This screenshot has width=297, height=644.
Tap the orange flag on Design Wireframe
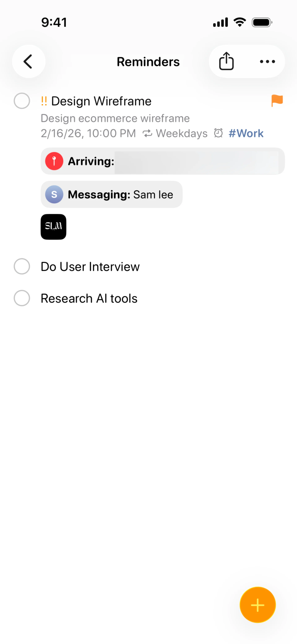coord(277,101)
